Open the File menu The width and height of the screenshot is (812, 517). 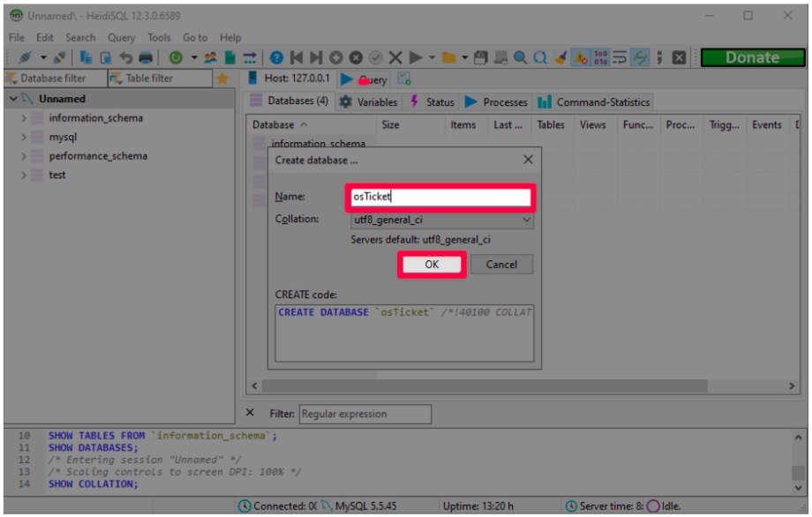[17, 38]
